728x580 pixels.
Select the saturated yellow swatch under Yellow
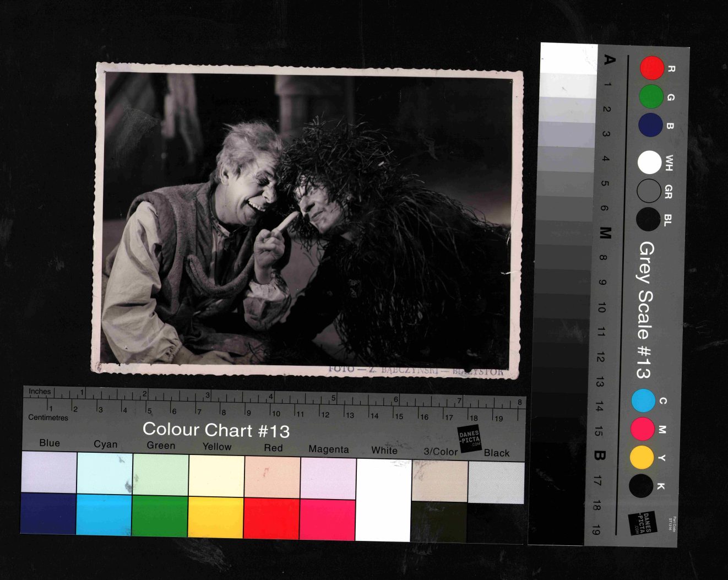pos(215,517)
